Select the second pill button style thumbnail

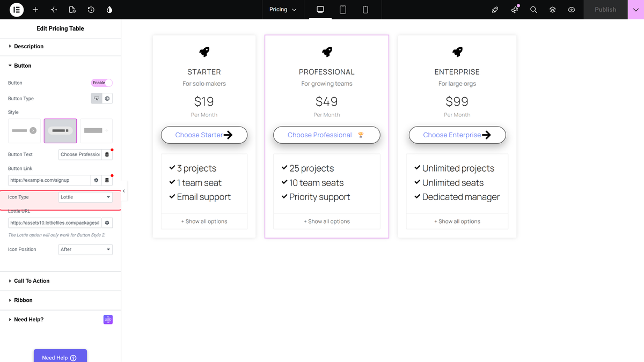60,131
